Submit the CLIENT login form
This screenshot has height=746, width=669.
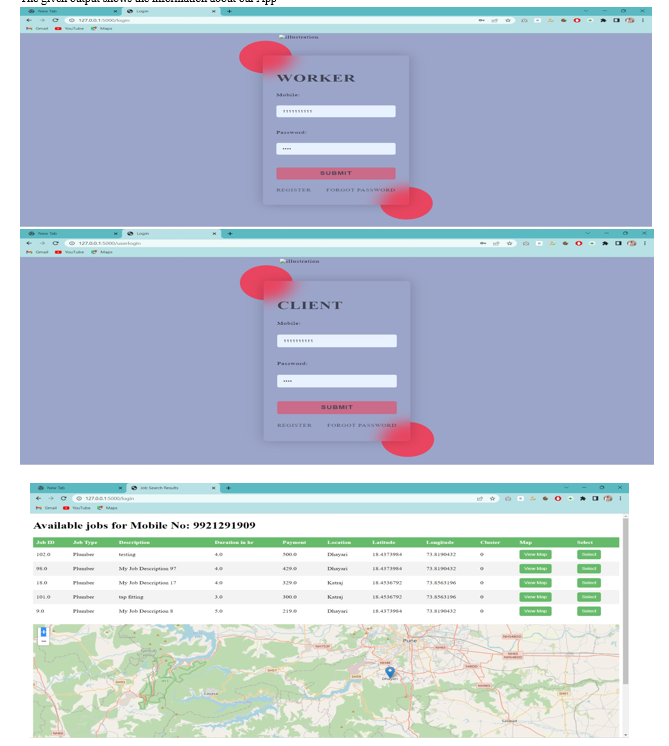pyautogui.click(x=337, y=407)
